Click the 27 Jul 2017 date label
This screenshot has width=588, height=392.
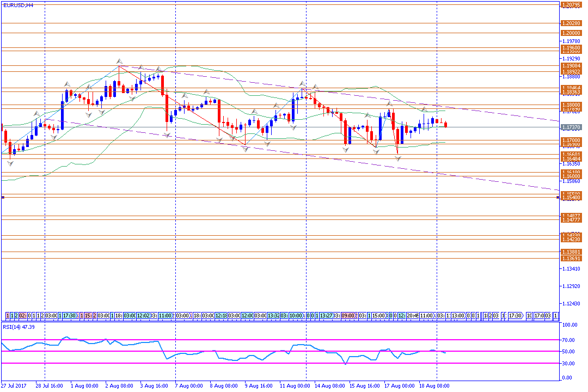click(15, 385)
